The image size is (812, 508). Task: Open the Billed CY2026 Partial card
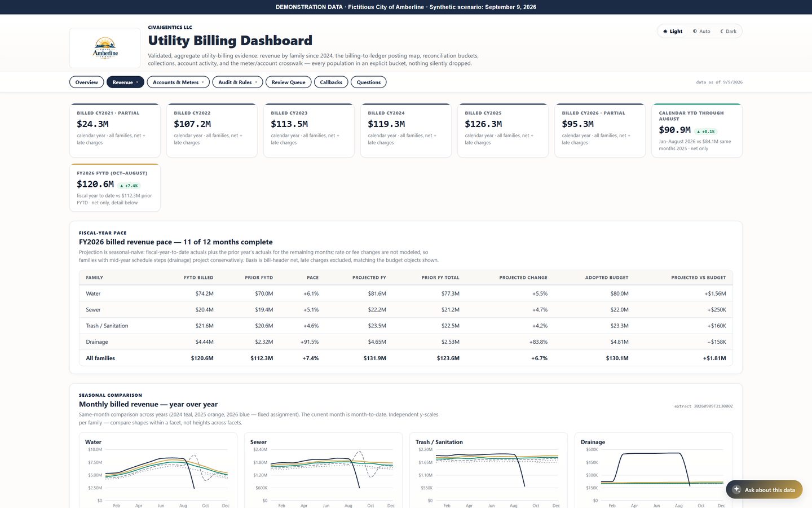point(600,130)
